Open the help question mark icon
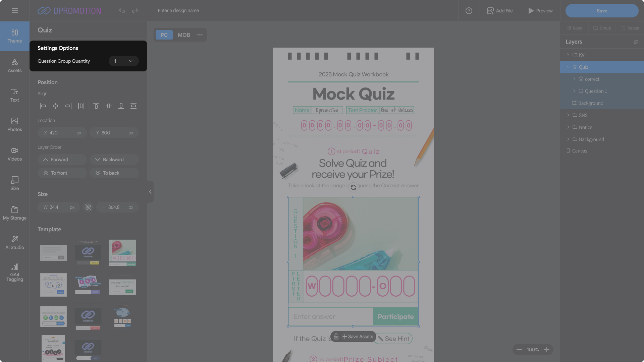Viewport: 644px width, 362px height. pos(469,11)
